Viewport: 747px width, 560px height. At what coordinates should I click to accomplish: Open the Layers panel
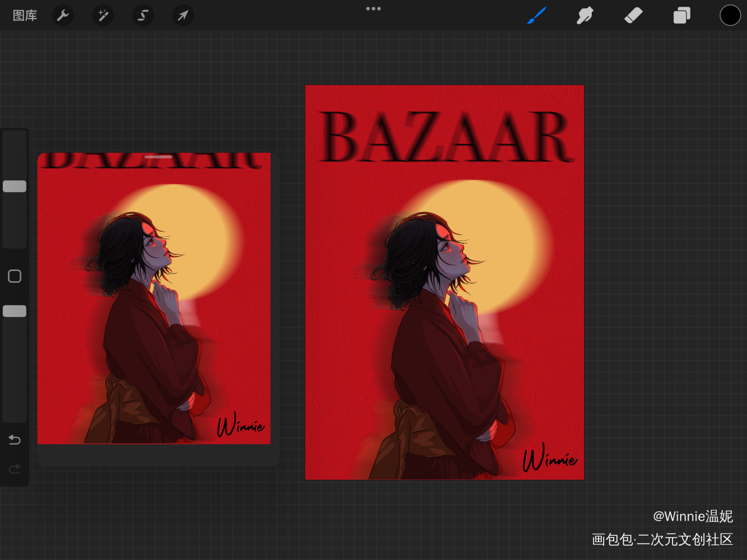click(681, 15)
